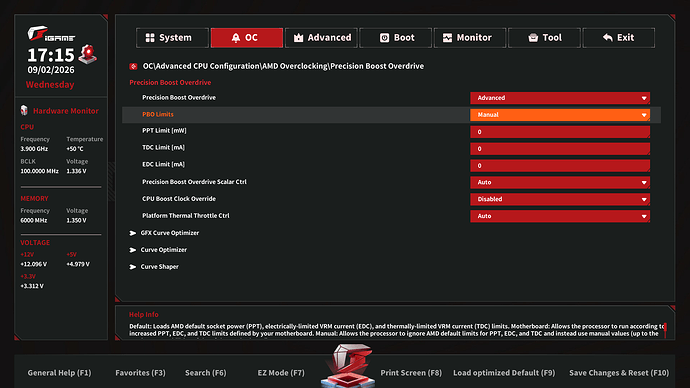Open CPU Boost Clock Override dropdown
Image resolution: width=690 pixels, height=388 pixels.
click(560, 199)
